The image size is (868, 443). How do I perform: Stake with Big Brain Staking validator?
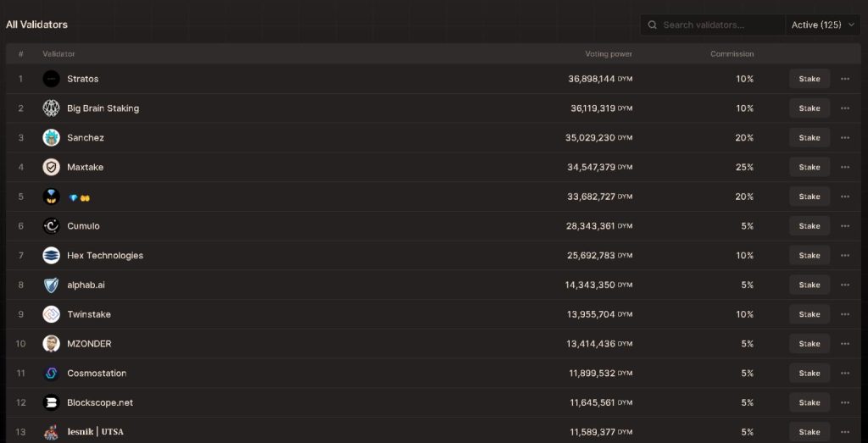(810, 108)
